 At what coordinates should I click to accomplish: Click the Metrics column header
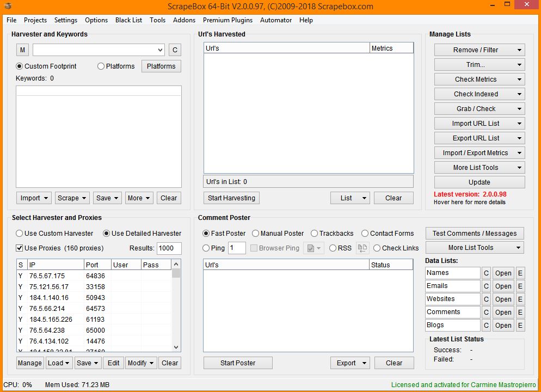click(x=391, y=48)
